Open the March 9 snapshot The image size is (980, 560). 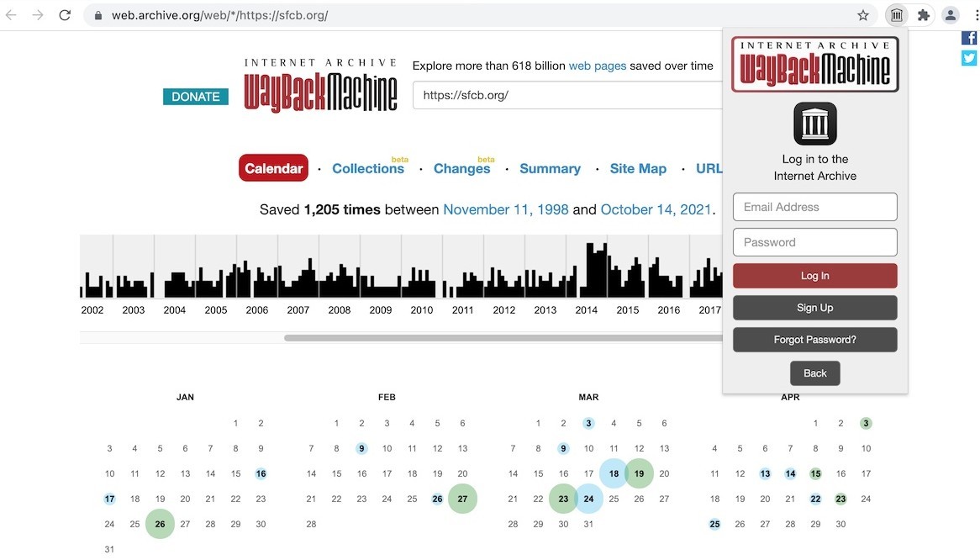[563, 448]
